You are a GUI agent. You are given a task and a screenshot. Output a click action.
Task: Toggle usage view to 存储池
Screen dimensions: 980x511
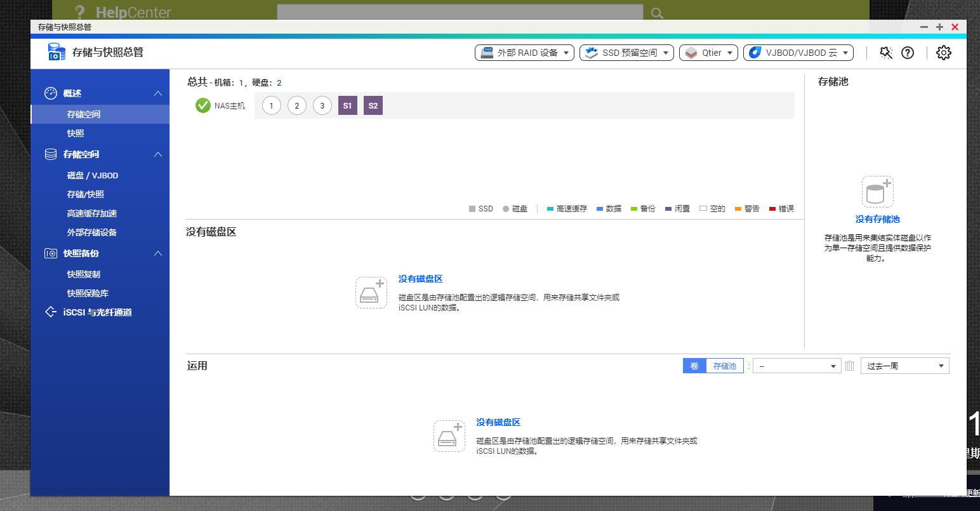(724, 366)
